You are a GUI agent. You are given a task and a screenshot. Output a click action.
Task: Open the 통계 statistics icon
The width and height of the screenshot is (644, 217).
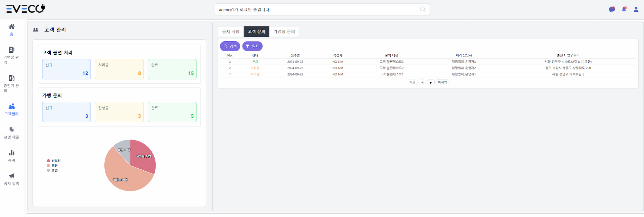[11, 153]
